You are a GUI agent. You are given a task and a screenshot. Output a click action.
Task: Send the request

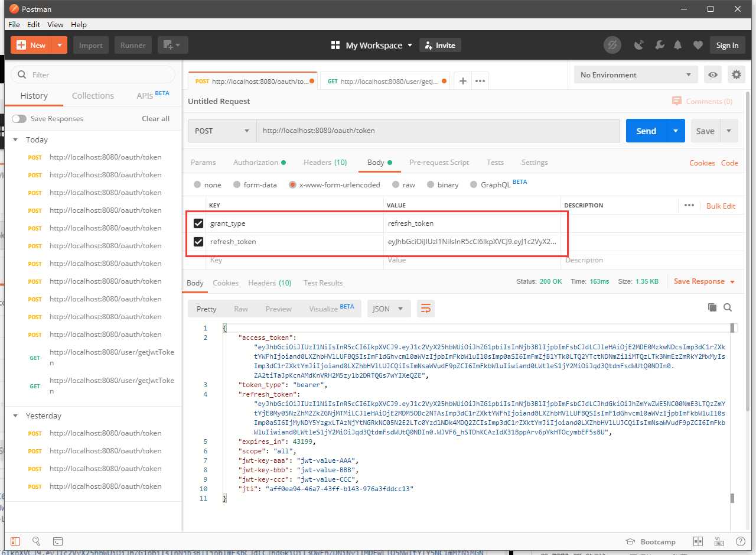646,131
